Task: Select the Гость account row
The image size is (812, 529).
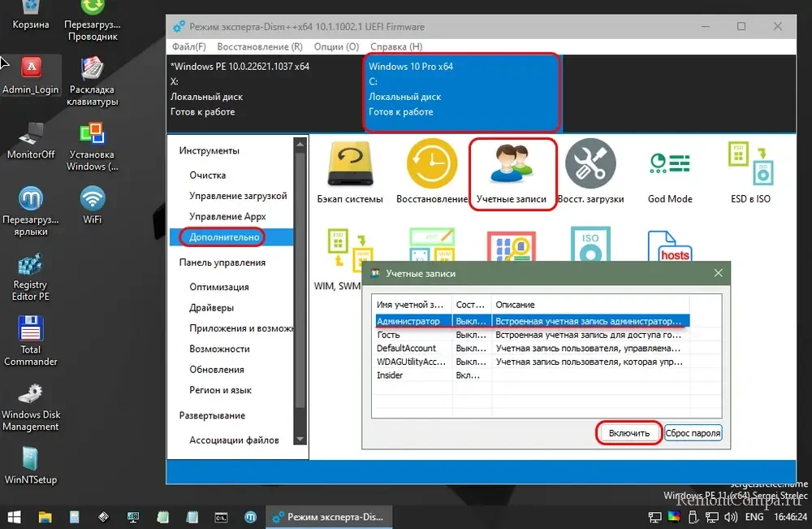Action: (x=533, y=335)
